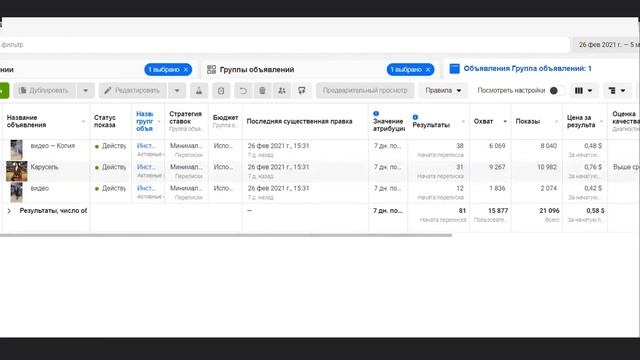Viewport: 640px width, 360px height.
Task: Click impressions value 8 040
Action: pos(548,146)
